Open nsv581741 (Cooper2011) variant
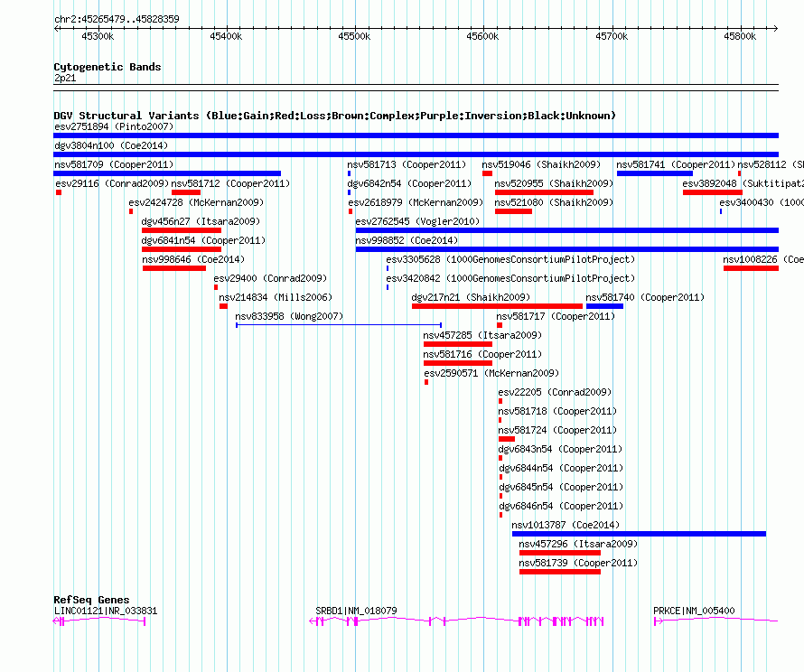The width and height of the screenshot is (804, 672). [x=676, y=164]
